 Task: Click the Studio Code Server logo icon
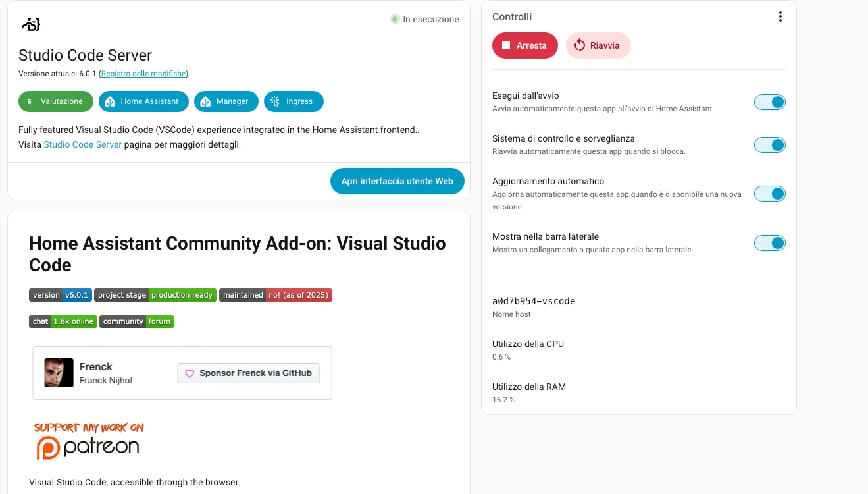pyautogui.click(x=31, y=24)
